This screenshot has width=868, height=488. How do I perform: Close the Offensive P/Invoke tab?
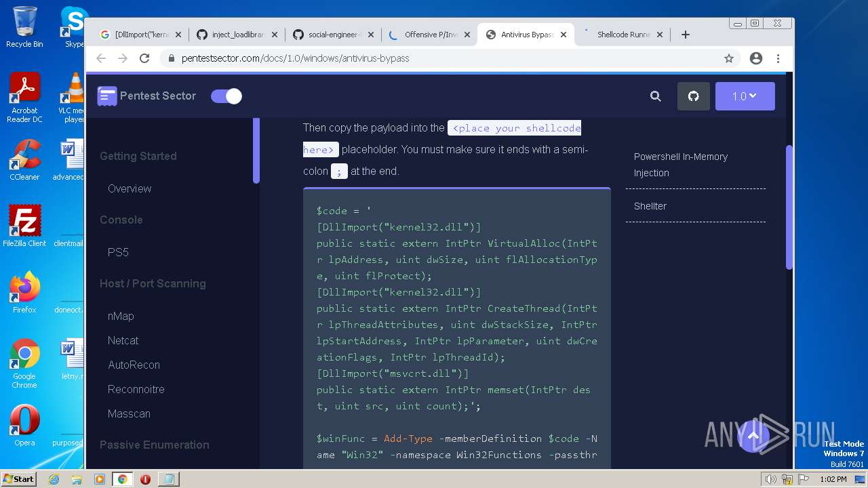tap(467, 35)
